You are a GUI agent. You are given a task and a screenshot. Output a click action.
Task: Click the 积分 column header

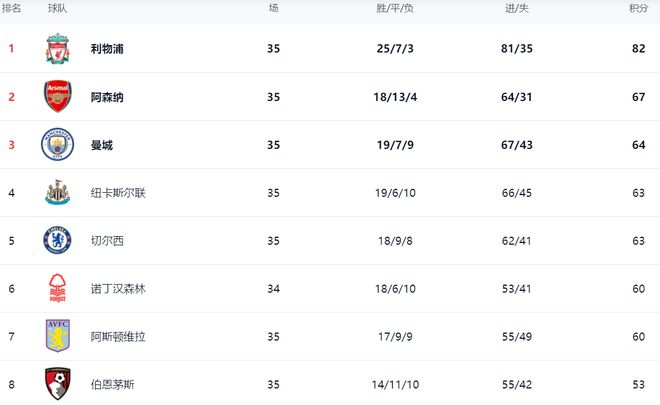click(638, 8)
